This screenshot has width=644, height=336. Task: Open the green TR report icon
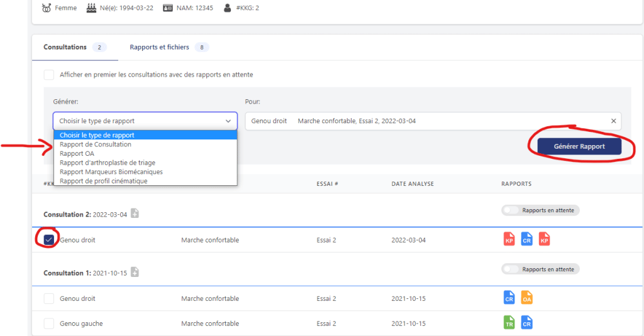(509, 323)
